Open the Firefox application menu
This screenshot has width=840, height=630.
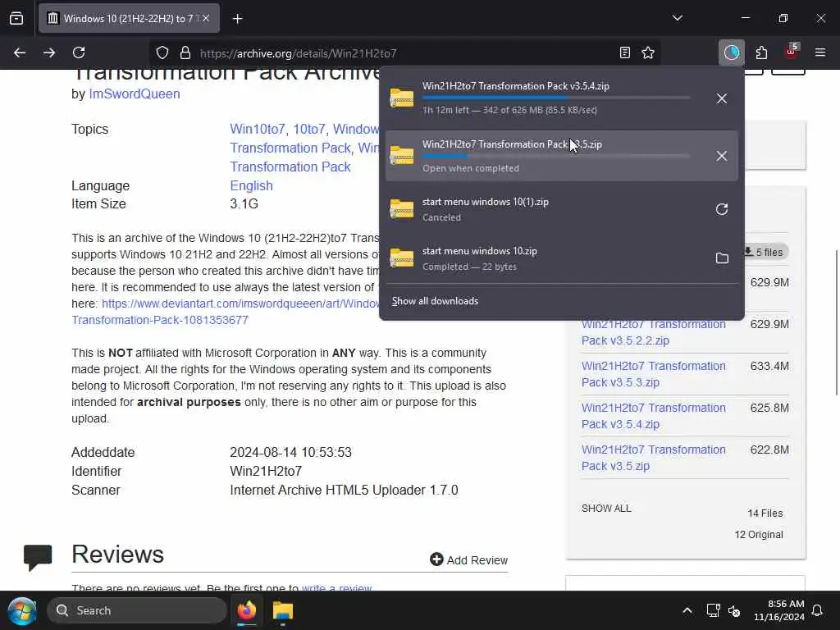pos(820,52)
